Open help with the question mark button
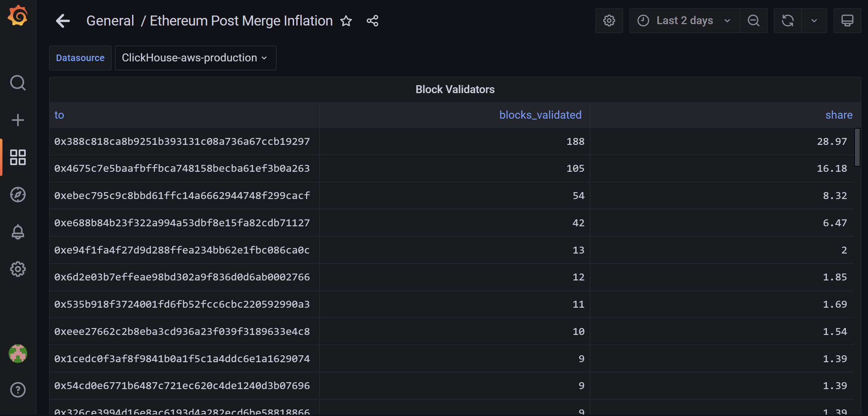This screenshot has width=868, height=416. 18,390
